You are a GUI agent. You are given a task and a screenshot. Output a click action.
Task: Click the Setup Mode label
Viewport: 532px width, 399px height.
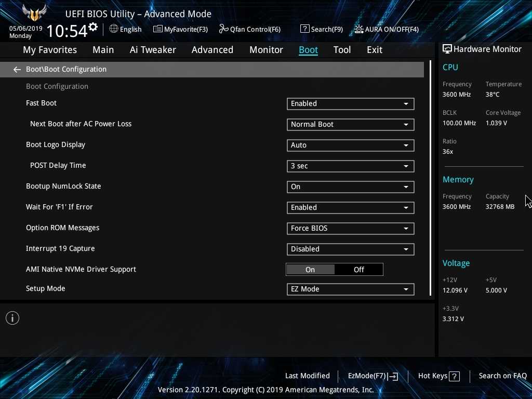[x=46, y=288]
